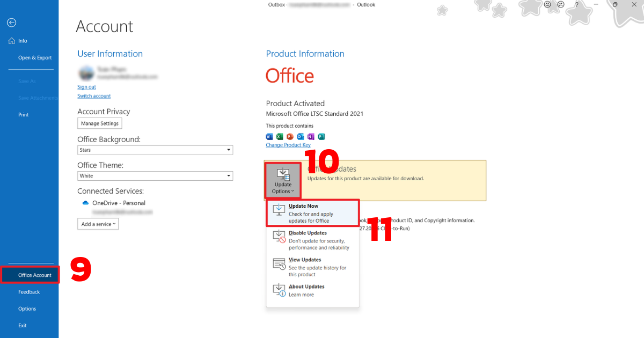This screenshot has width=644, height=338.
Task: Choose Disable Updates from the menu
Action: click(x=312, y=240)
